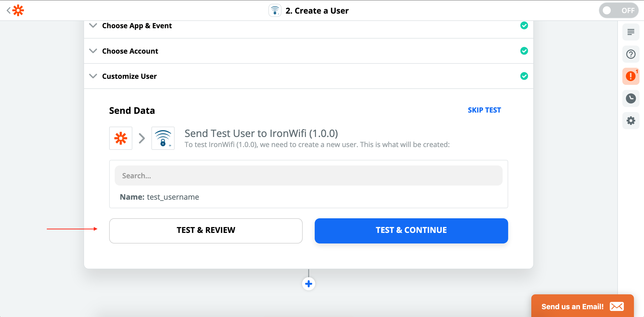This screenshot has width=644, height=317.
Task: Open 'Send us an Email!' support option
Action: [572, 306]
